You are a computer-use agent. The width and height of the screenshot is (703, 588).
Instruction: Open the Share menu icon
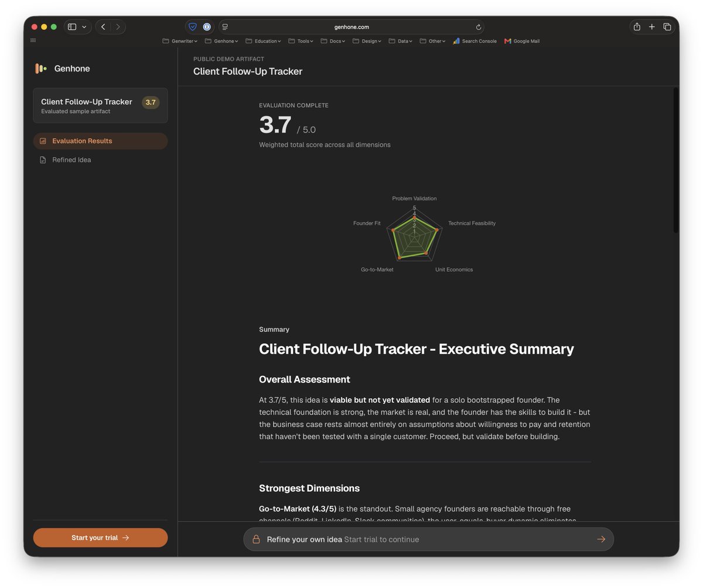coord(637,27)
